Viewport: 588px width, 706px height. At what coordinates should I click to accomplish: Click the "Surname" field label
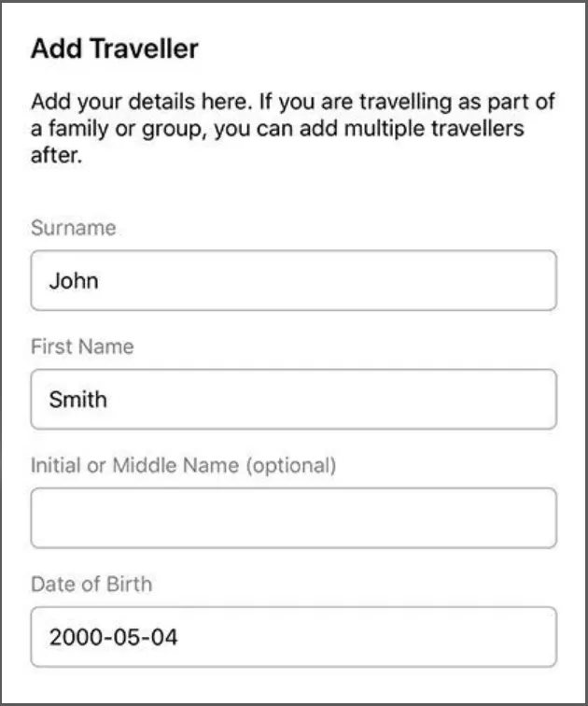pyautogui.click(x=73, y=228)
